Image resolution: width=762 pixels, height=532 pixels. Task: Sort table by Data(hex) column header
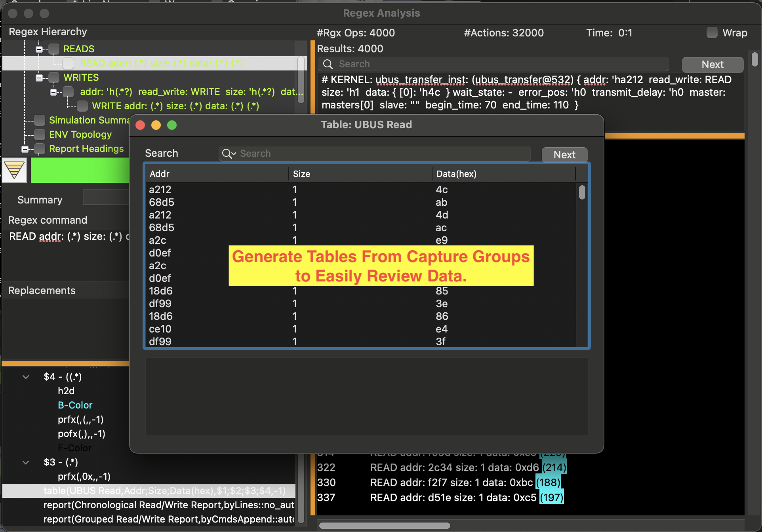504,174
